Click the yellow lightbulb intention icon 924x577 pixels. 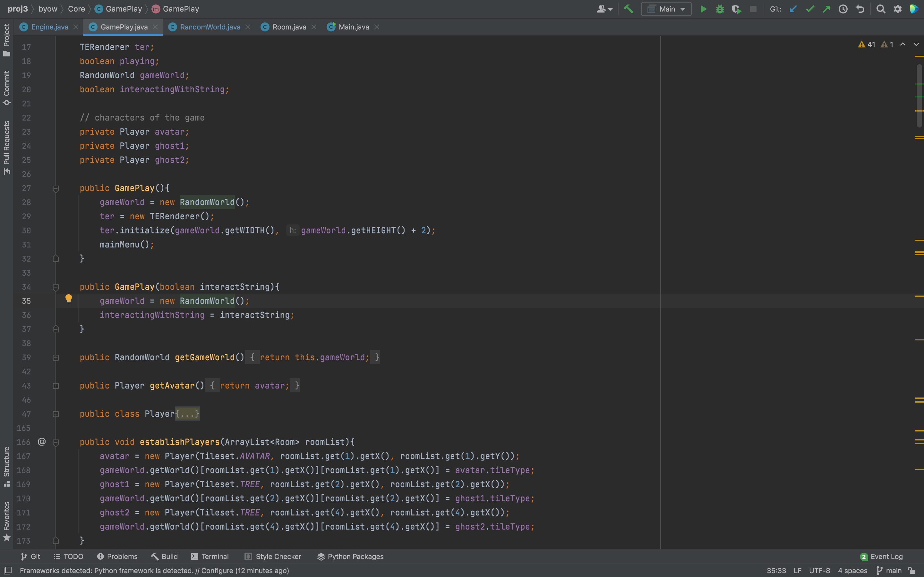(68, 298)
